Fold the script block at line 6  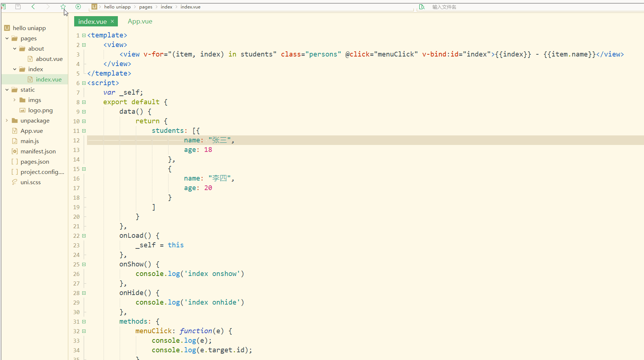84,83
